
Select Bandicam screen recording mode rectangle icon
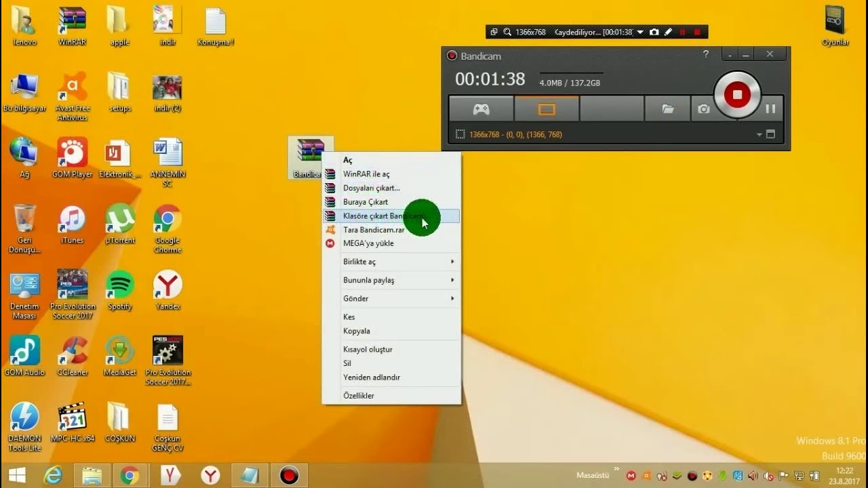click(547, 108)
